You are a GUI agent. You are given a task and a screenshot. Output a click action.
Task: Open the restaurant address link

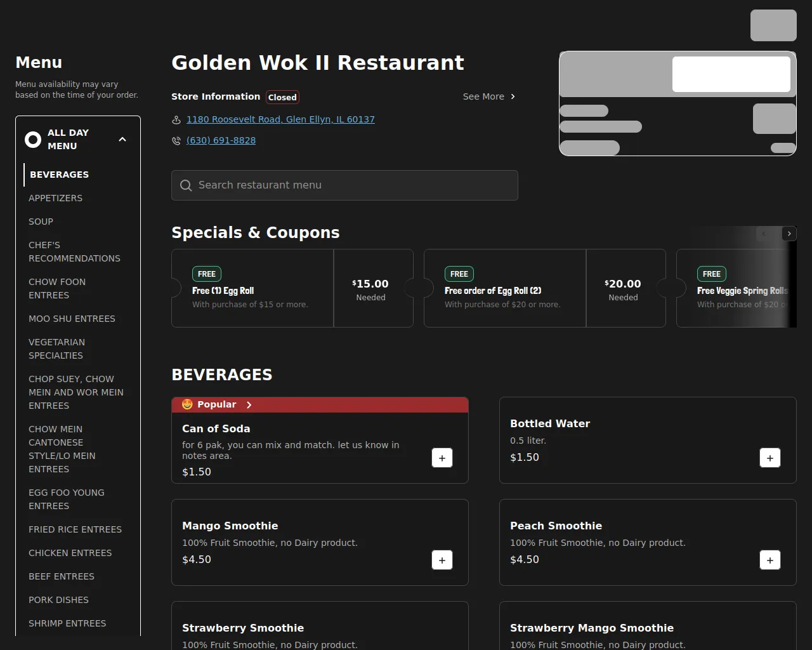point(280,119)
